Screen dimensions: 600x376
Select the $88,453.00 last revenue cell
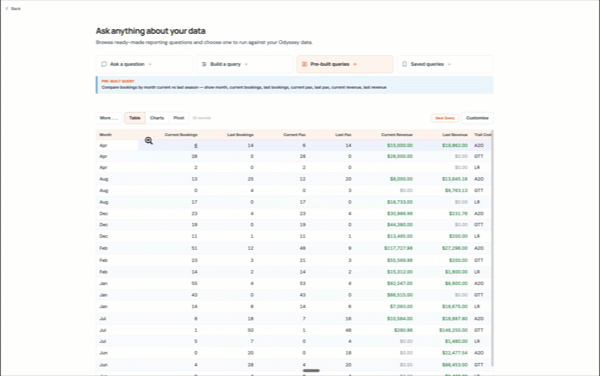455,365
